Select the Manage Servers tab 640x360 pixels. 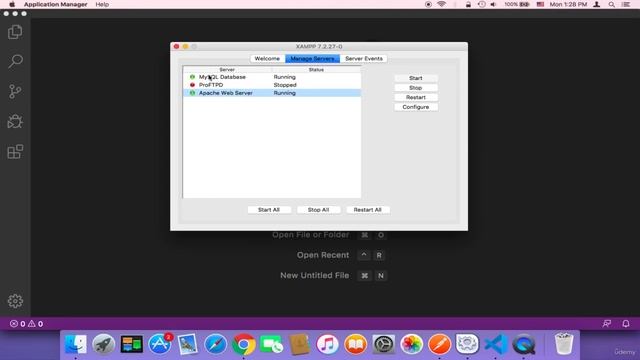pyautogui.click(x=313, y=58)
